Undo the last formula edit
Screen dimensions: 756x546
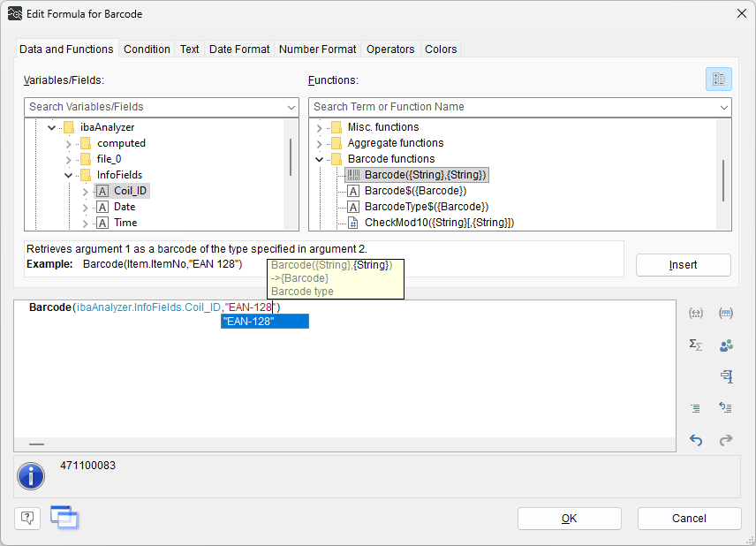(696, 439)
